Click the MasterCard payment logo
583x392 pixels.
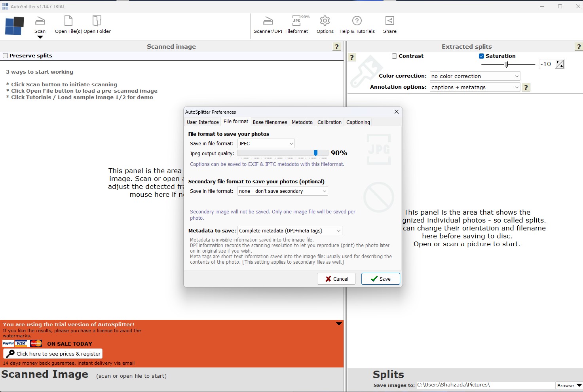click(x=36, y=343)
